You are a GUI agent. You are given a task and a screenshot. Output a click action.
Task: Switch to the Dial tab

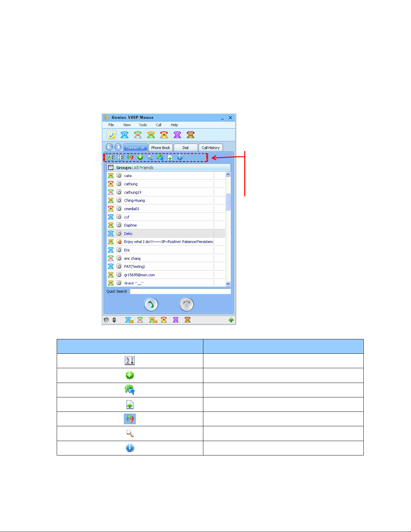(x=186, y=148)
